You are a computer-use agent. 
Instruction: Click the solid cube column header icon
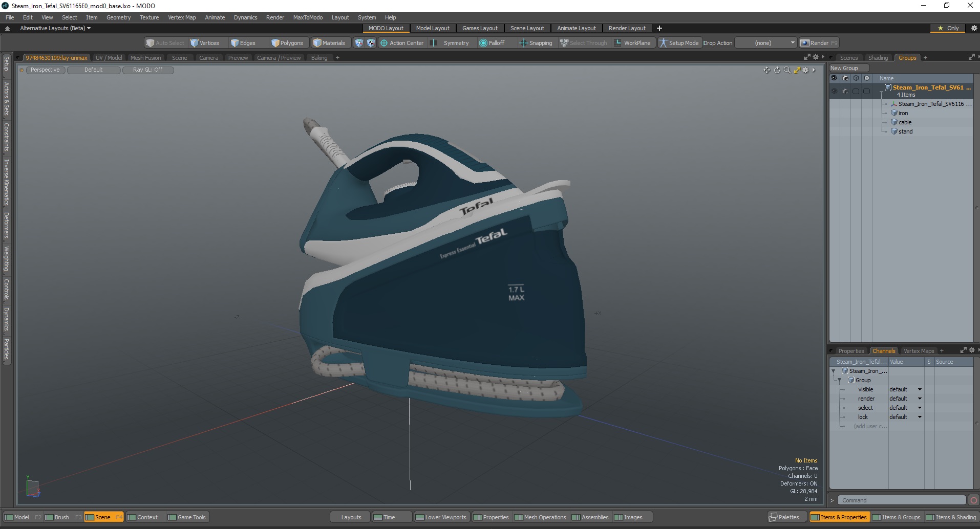point(866,78)
